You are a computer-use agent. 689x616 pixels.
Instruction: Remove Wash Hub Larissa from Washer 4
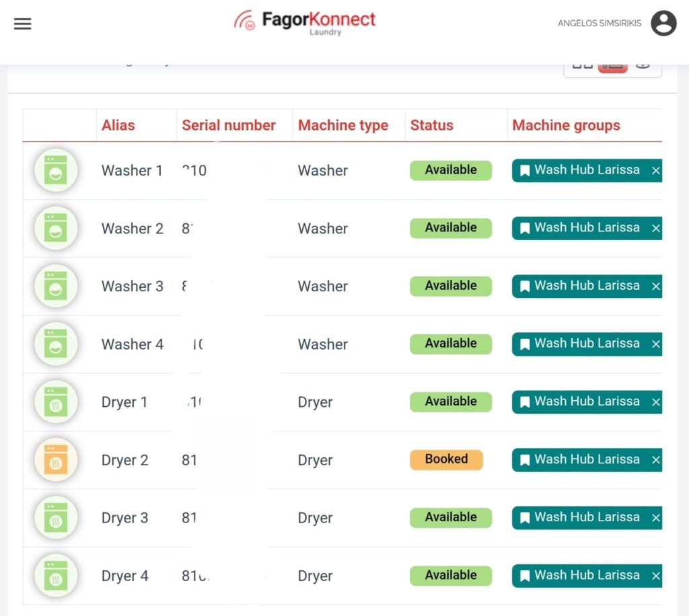[x=656, y=344]
